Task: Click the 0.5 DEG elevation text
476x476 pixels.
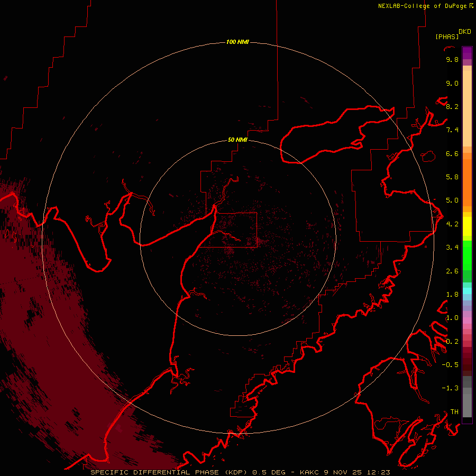Action: tap(269, 472)
